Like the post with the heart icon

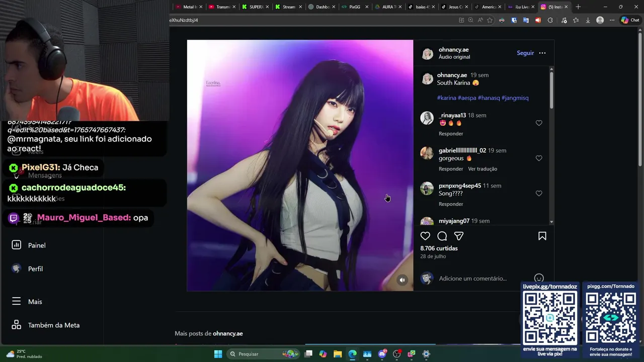click(425, 236)
